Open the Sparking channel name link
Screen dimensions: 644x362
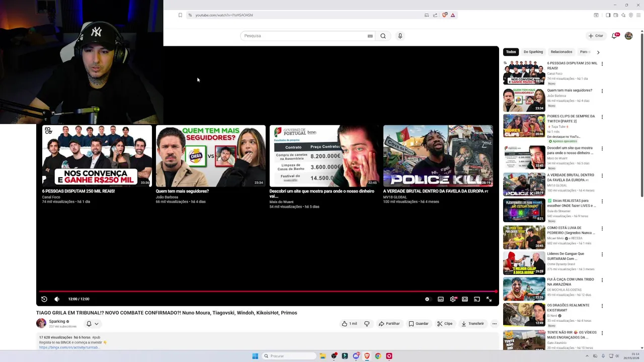point(57,321)
